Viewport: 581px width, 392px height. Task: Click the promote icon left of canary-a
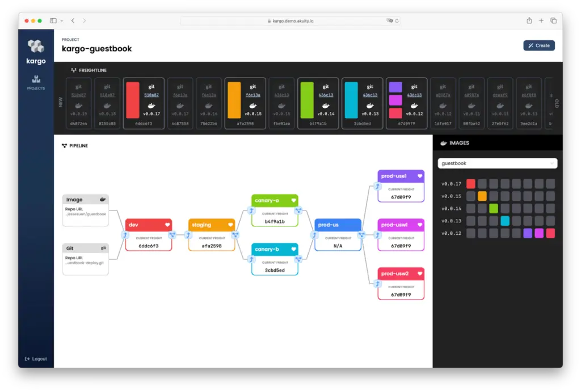pos(251,211)
